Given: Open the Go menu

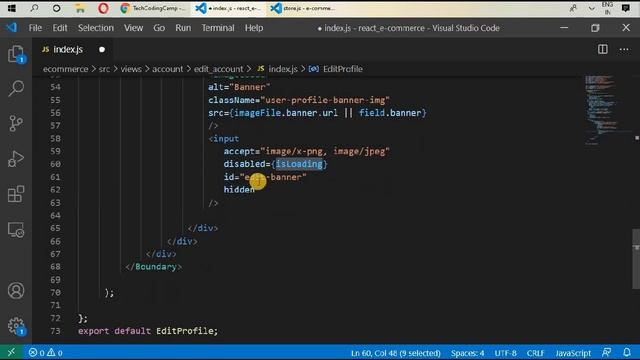Looking at the screenshot, I should pos(159,28).
